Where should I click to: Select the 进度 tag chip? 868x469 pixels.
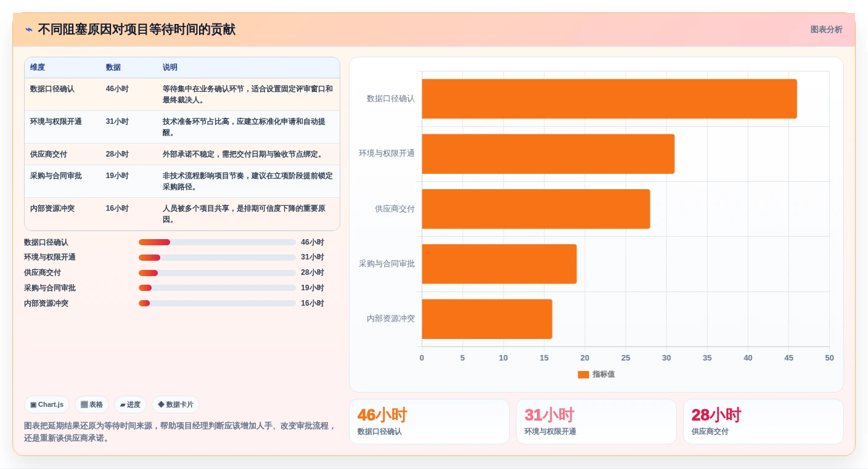[x=130, y=405]
